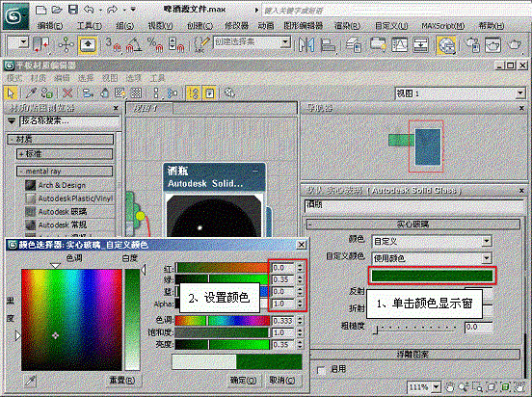532x397 pixels.
Task: Collapse the mental ray group
Action: coord(65,172)
